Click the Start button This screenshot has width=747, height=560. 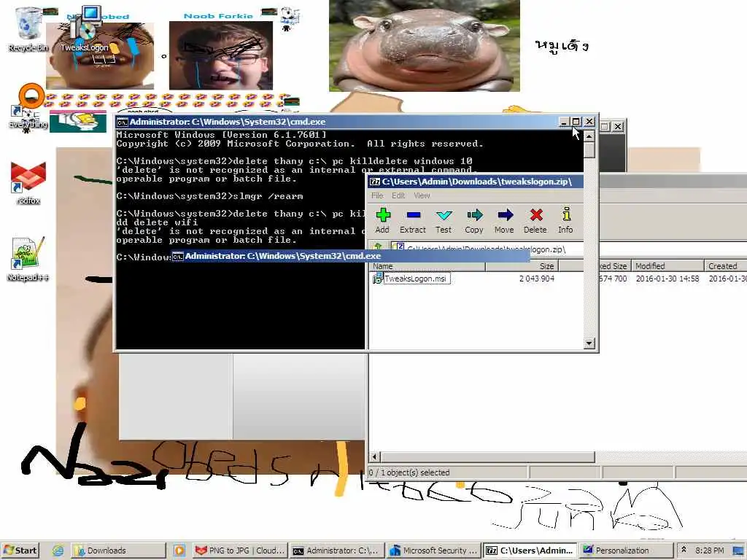click(x=20, y=551)
